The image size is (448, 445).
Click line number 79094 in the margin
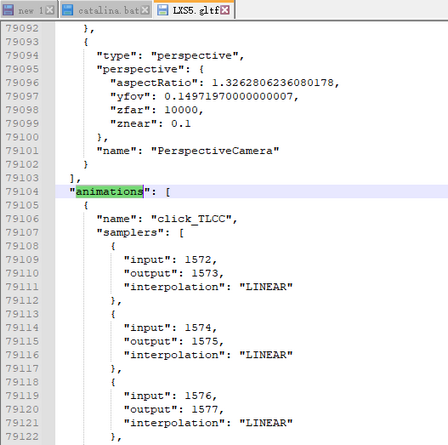point(22,56)
